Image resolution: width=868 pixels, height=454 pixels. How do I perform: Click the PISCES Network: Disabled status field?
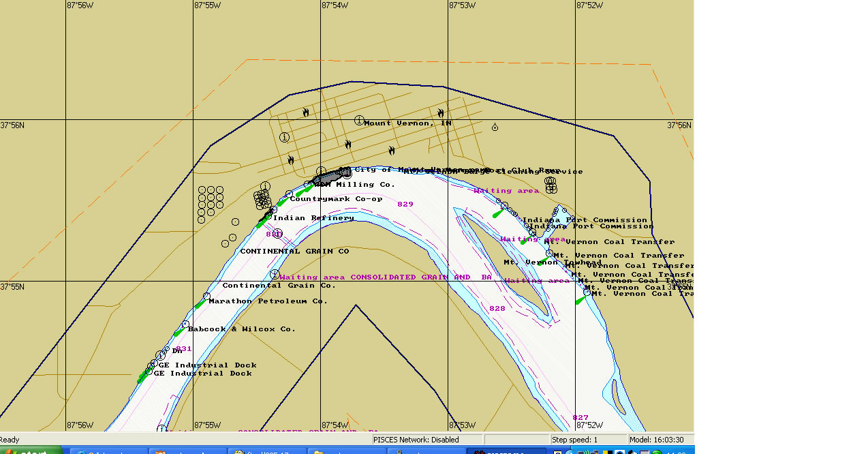pyautogui.click(x=427, y=440)
